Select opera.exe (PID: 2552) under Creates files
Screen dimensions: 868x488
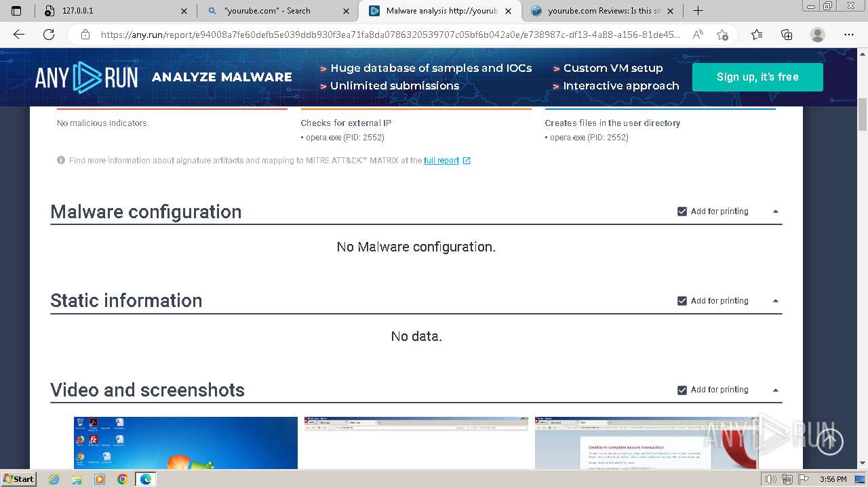tap(589, 138)
